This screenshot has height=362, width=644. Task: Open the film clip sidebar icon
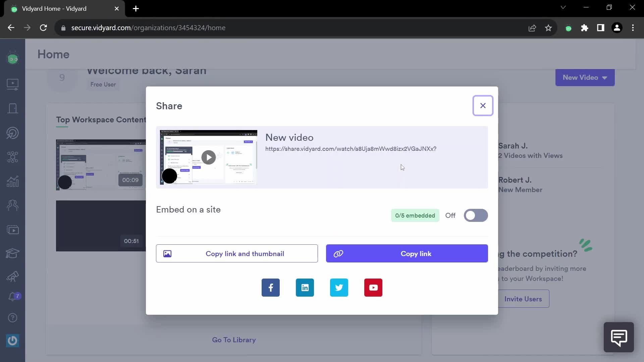pos(13,230)
